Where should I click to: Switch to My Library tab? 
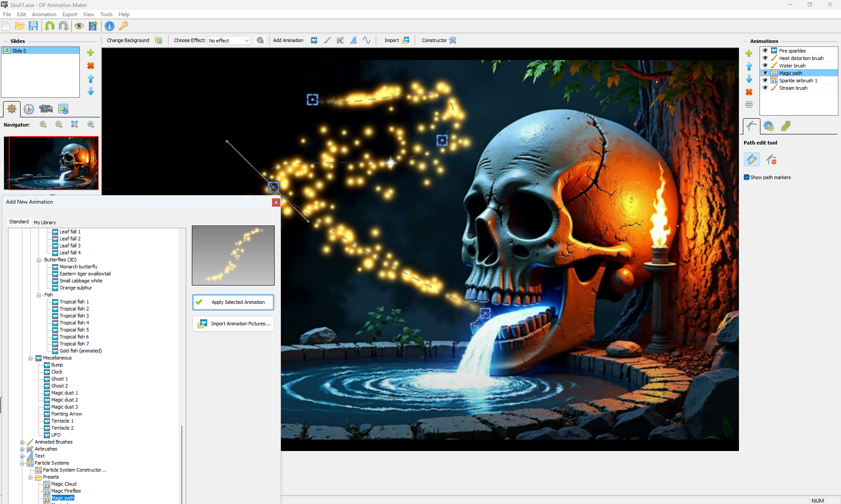pyautogui.click(x=45, y=222)
